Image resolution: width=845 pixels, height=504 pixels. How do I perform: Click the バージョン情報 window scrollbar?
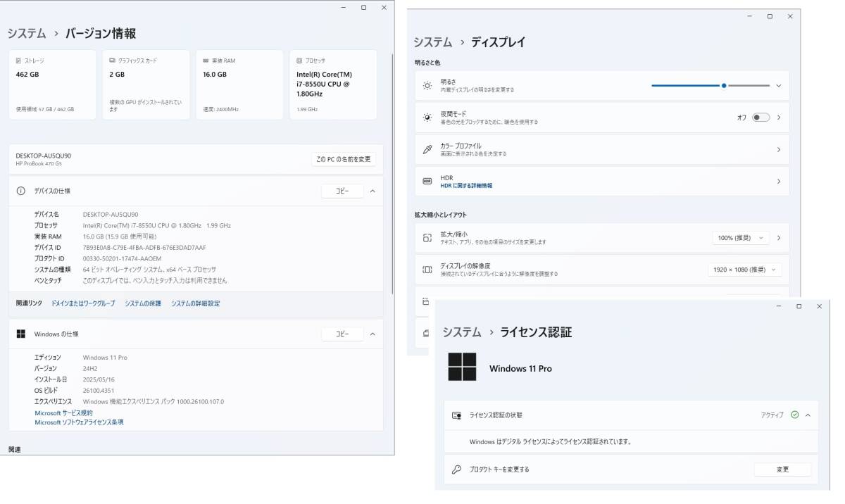coord(392,172)
